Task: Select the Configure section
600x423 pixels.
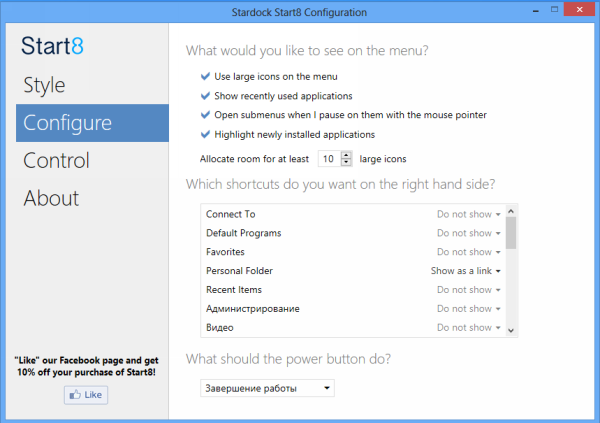Action: click(x=92, y=123)
